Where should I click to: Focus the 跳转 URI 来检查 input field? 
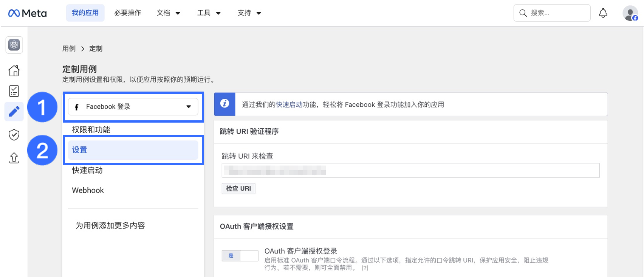click(410, 170)
